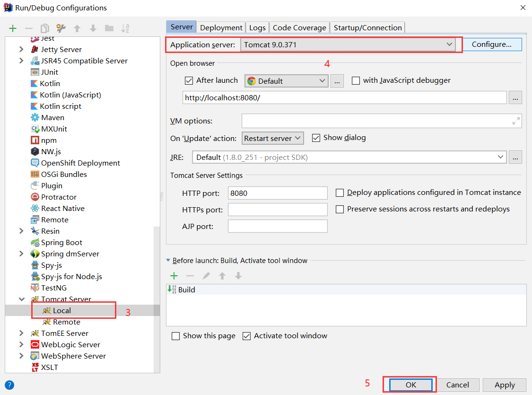Click the wrench Edit Templates icon
This screenshot has width=532, height=395.
pos(61,28)
